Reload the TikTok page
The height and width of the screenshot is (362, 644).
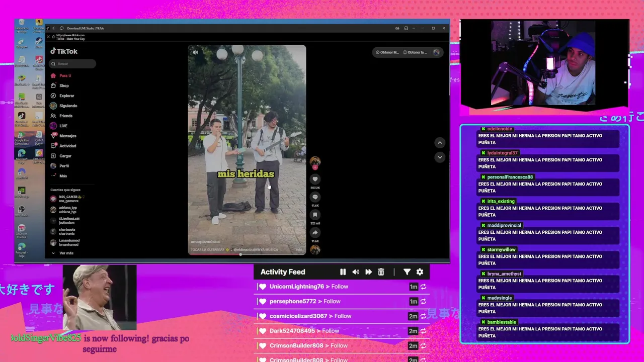pos(61,28)
